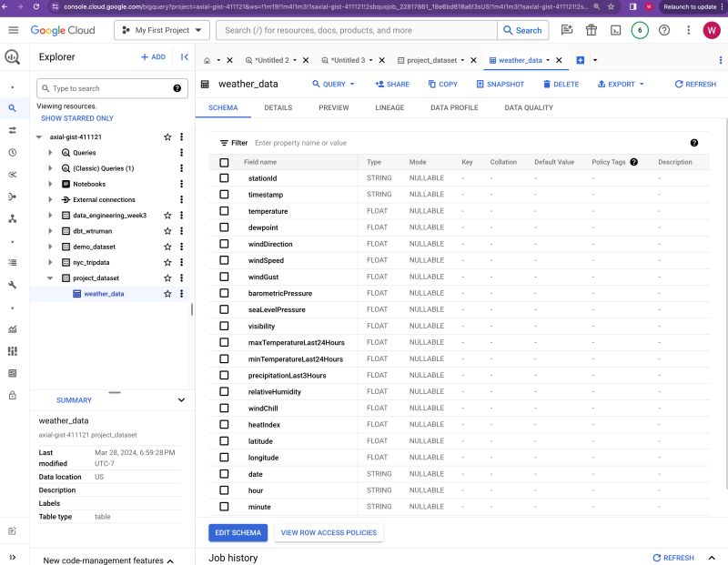
Task: Open the lock policy sidebar icon
Action: (x=13, y=395)
